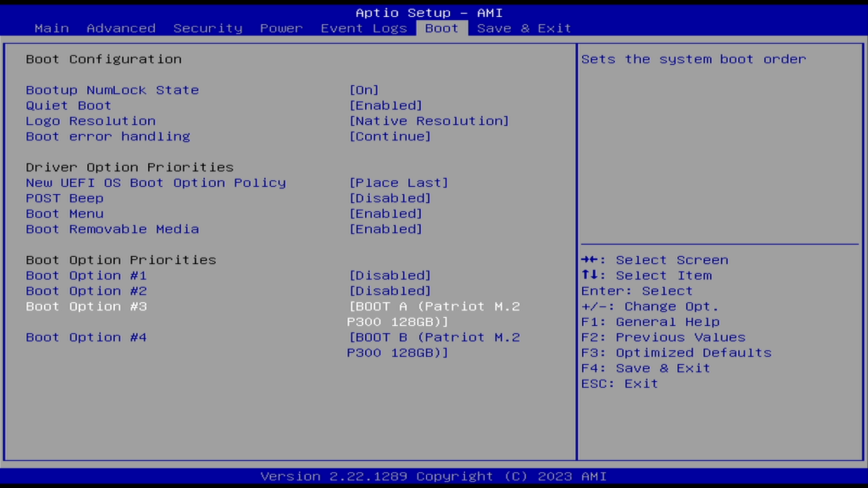868x488 pixels.
Task: Select the Boot Menu setting
Action: coord(65,213)
